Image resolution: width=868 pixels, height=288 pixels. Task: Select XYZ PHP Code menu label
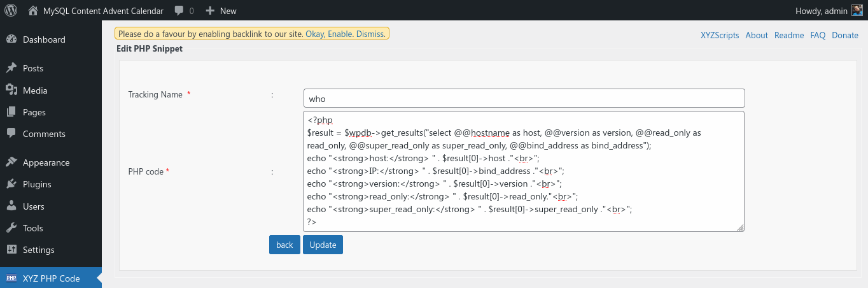(52, 278)
